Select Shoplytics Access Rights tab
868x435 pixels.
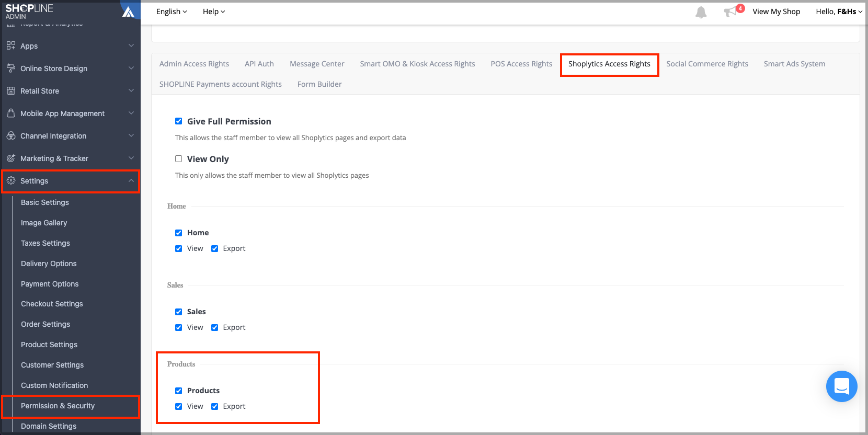click(x=609, y=64)
